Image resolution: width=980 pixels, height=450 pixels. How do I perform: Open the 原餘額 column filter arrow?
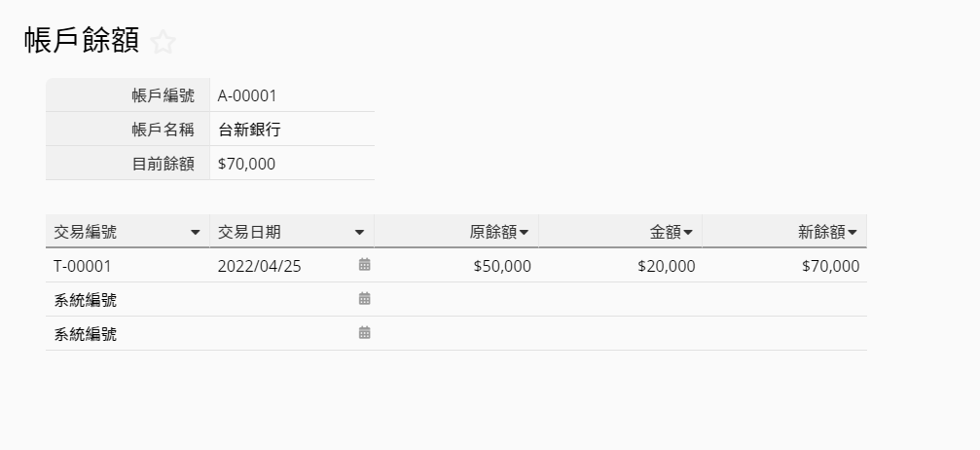point(525,233)
